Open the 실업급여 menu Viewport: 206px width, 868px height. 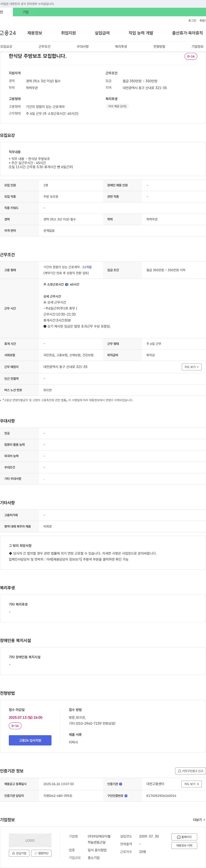(x=102, y=33)
